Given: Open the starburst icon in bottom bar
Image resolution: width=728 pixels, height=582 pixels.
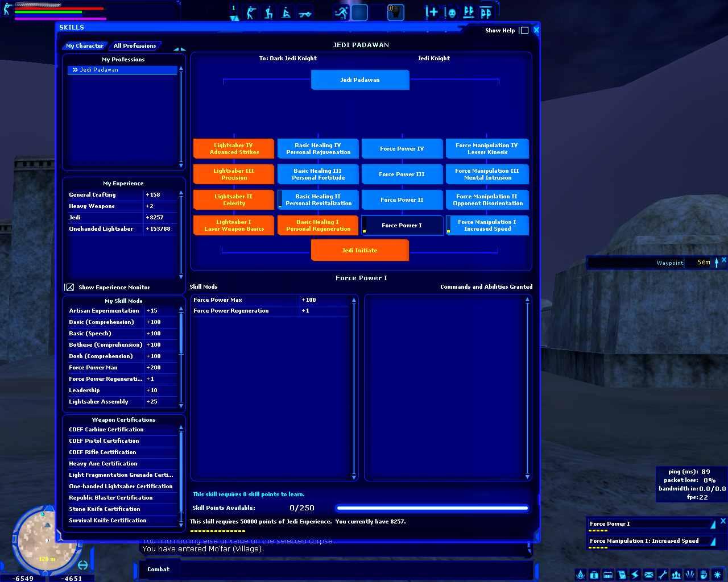Looking at the screenshot, I should [x=717, y=575].
